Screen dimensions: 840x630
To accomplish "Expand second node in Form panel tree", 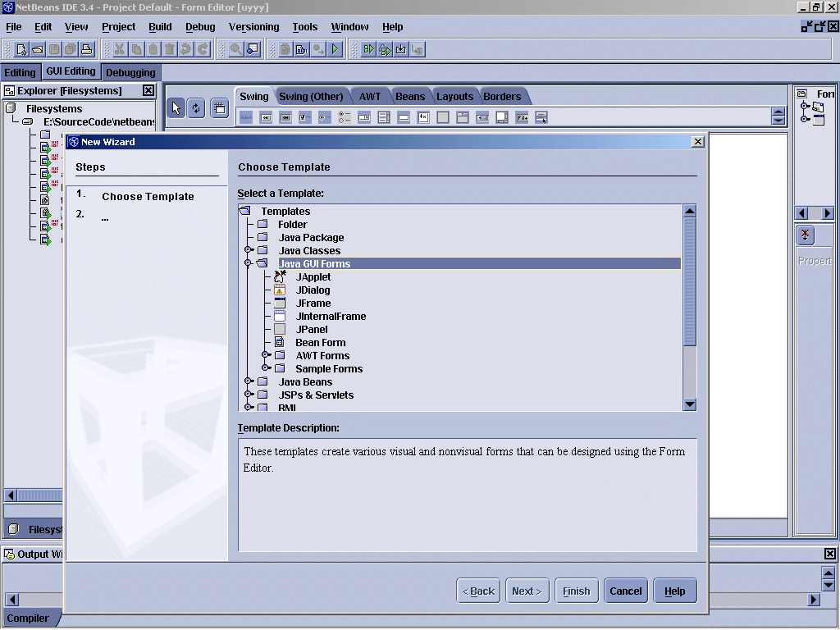I will click(805, 118).
